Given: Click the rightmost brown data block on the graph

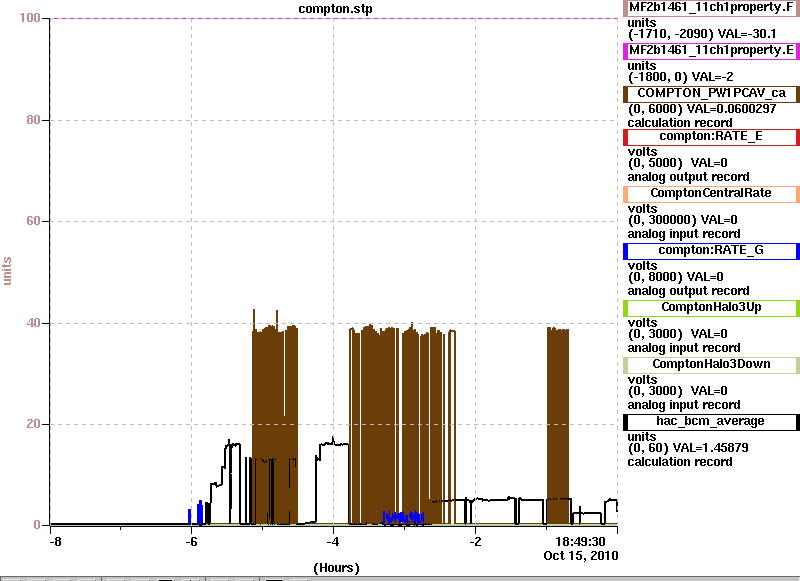Looking at the screenshot, I should 558,426.
